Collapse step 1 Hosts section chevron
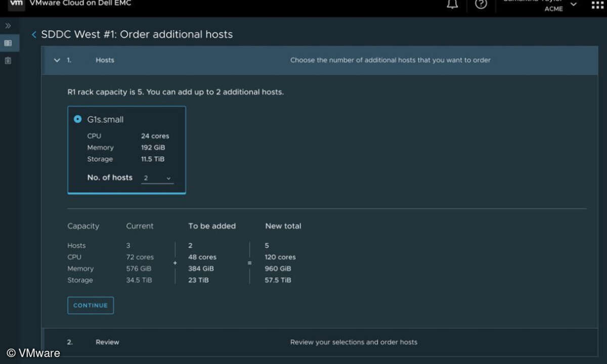 (x=57, y=60)
